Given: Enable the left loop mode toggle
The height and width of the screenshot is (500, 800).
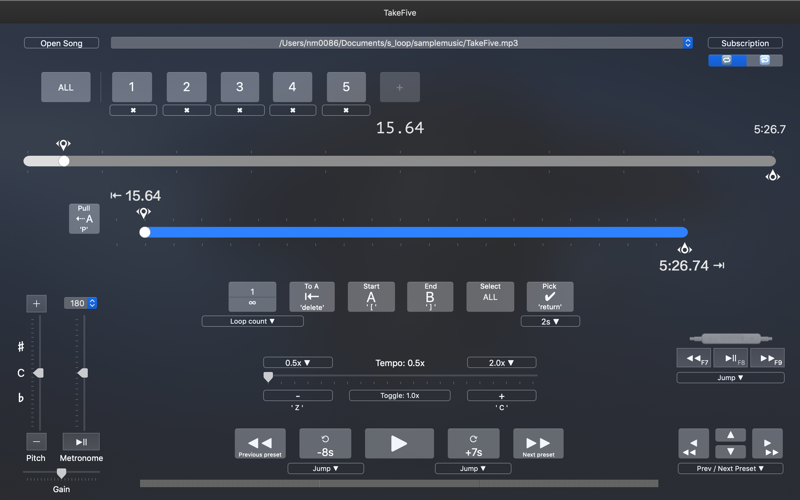Looking at the screenshot, I should point(727,60).
